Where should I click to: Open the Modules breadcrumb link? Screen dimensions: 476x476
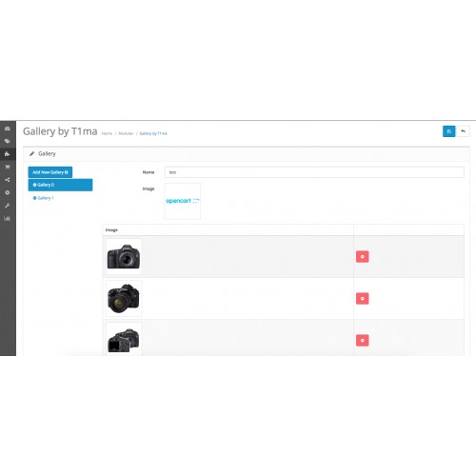126,133
